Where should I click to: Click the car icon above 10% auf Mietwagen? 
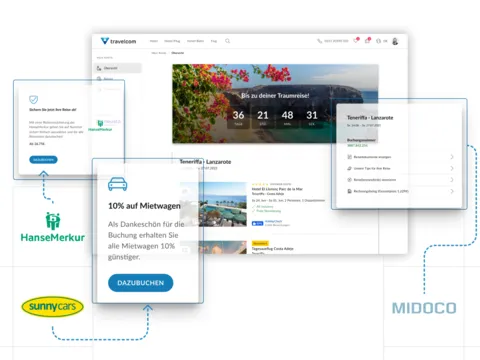[118, 184]
